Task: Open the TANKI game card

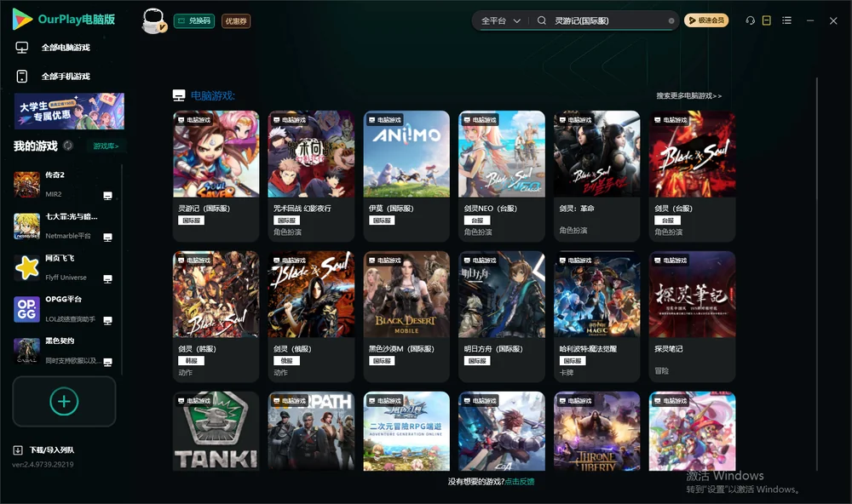Action: [x=216, y=432]
